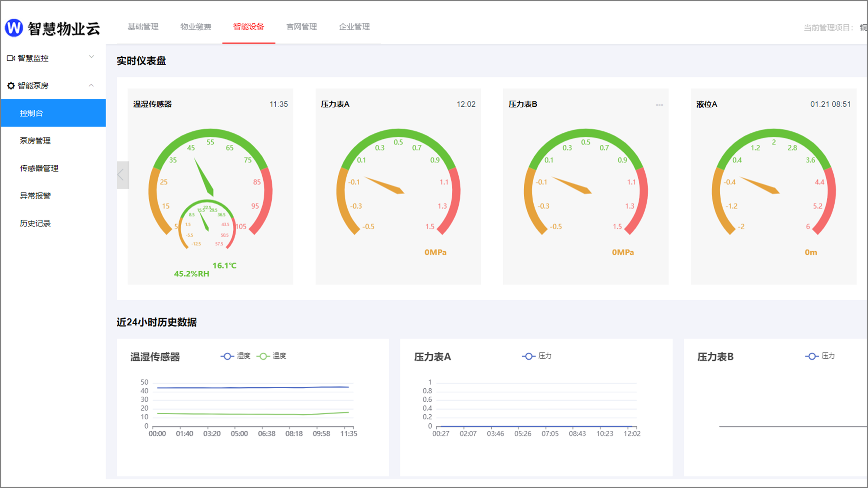
Task: Navigate to 异常报警 page
Action: click(x=35, y=196)
